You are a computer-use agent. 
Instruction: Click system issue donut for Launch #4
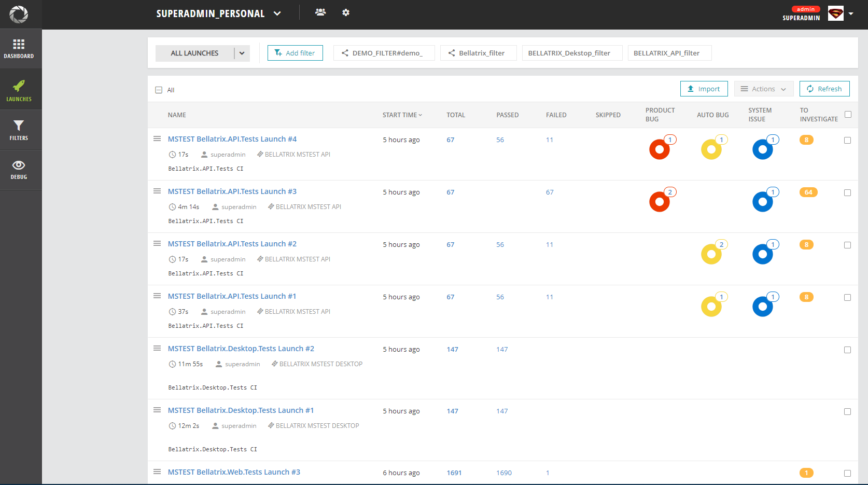(x=763, y=149)
